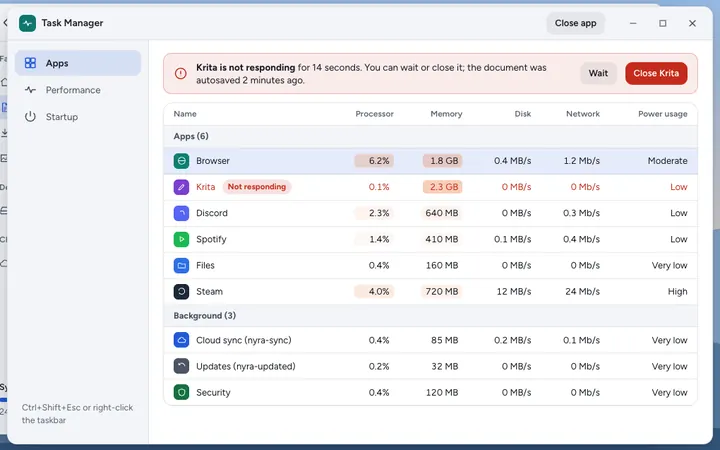Select the Browser row name
720x450 pixels.
pyautogui.click(x=213, y=161)
